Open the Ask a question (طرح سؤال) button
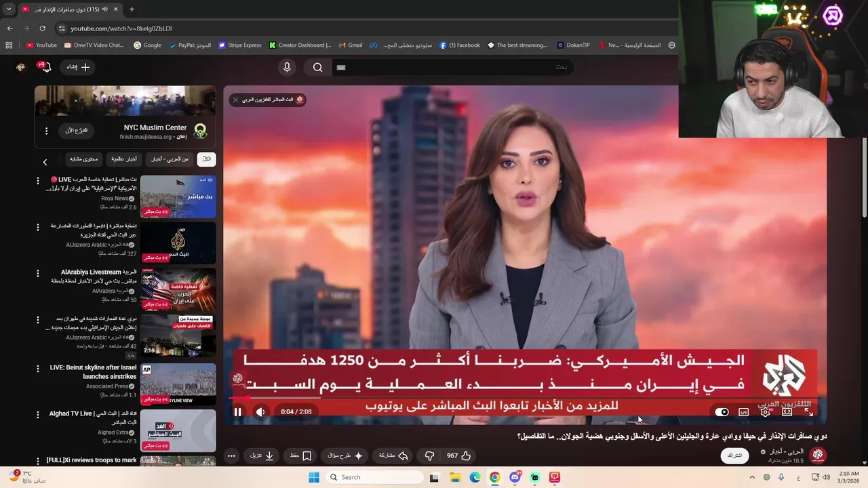The image size is (868, 488). (346, 455)
